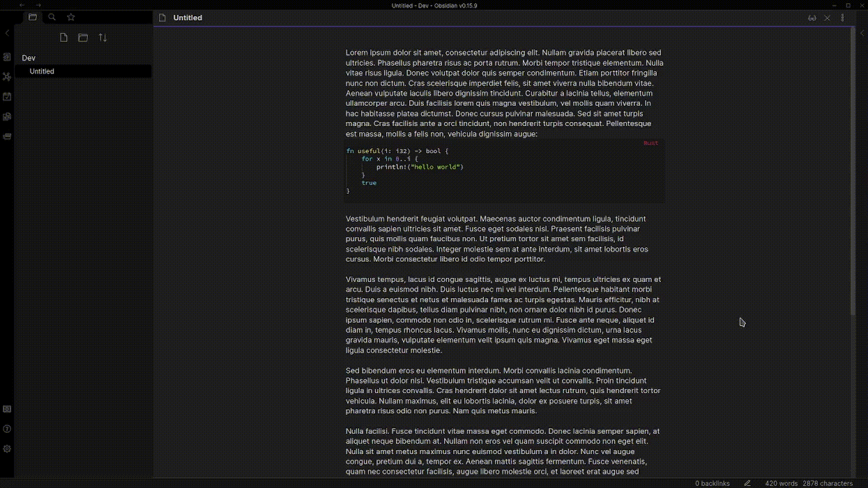Viewport: 868px width, 488px height.
Task: Click the 0 backlinks status item
Action: [x=712, y=483]
